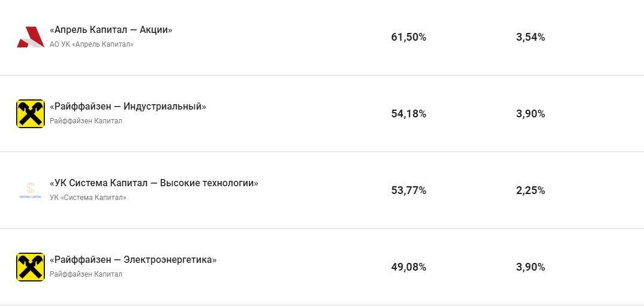Screen dimensions: 644x306
Task: Open the «Райффайзен — Электроэнергетика» fund
Action: [133, 260]
